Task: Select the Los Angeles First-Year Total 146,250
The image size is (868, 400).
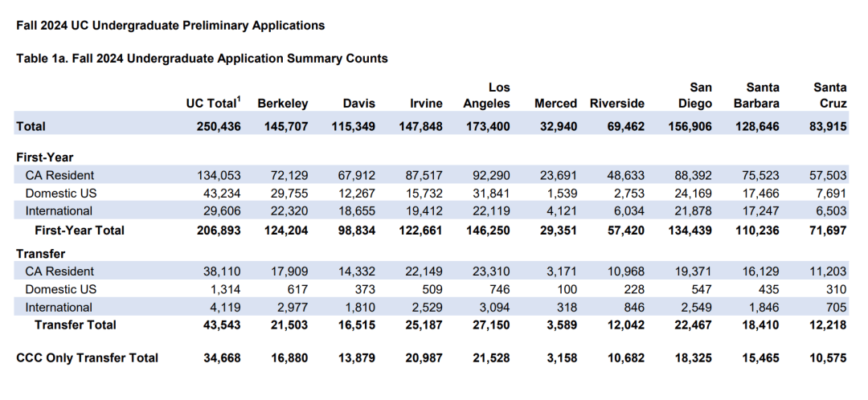Action: [487, 231]
